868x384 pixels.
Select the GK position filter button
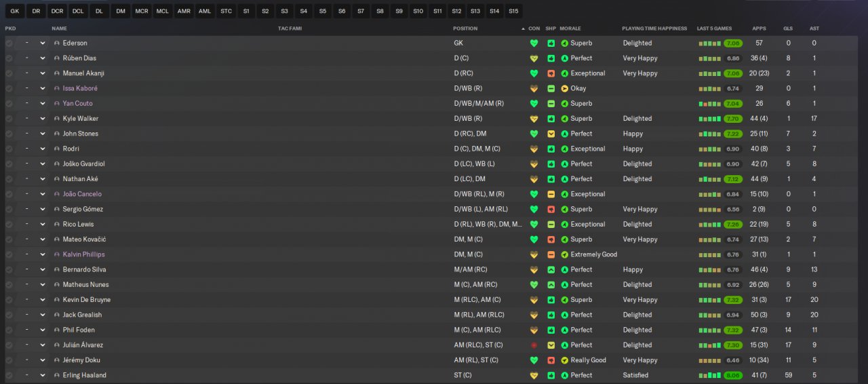pos(15,11)
